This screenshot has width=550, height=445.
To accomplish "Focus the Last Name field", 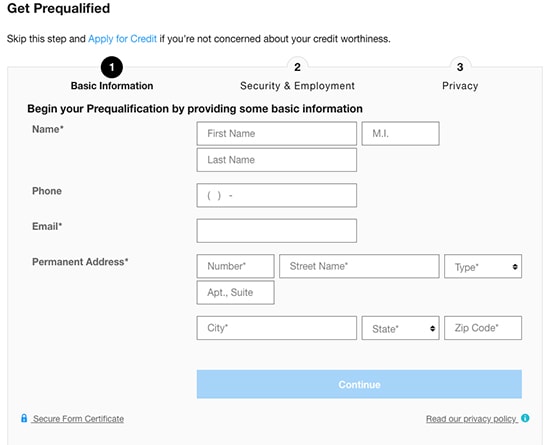I will pyautogui.click(x=277, y=160).
